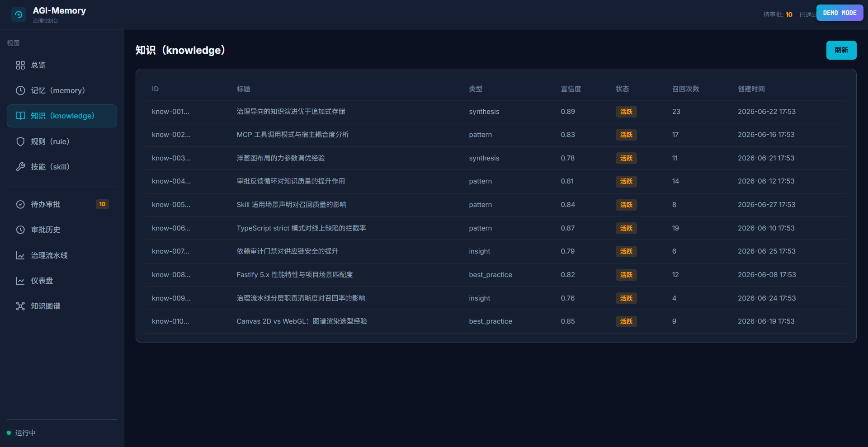Click the 类型 column header
Screen dimensions: 868x447
coord(476,89)
